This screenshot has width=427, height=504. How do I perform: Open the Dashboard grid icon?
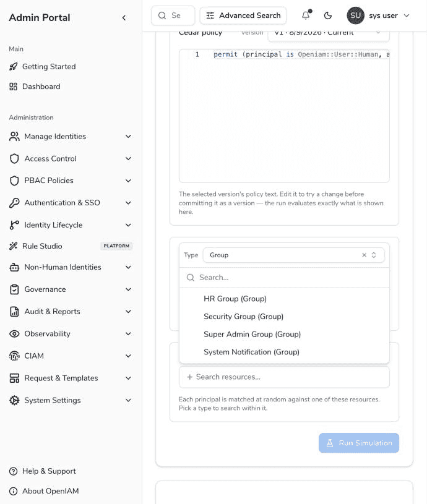[13, 87]
